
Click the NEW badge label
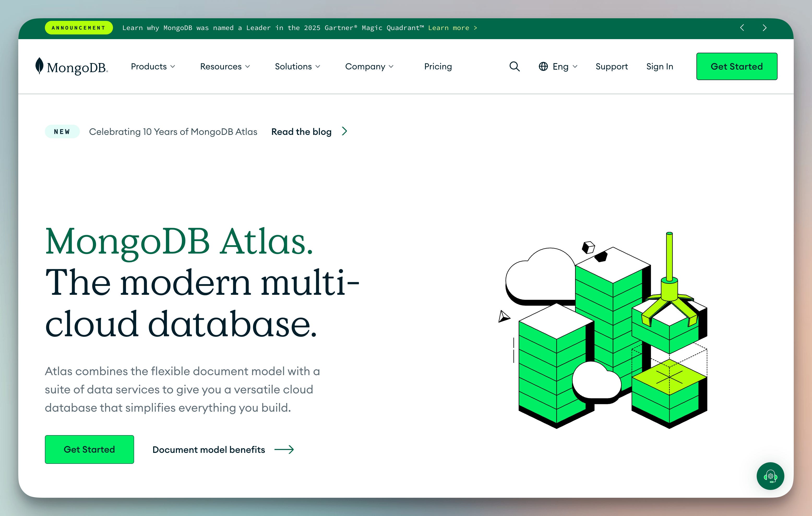coord(62,131)
